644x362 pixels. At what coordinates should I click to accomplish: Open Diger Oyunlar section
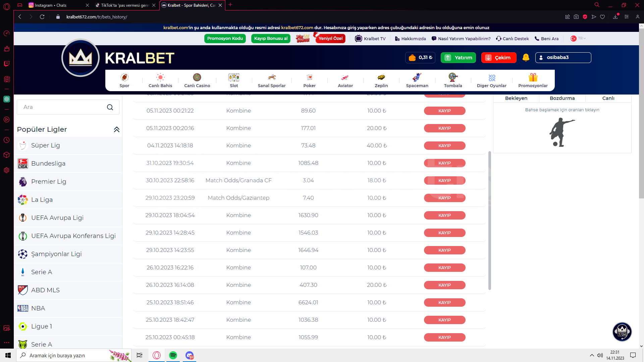coord(492,80)
